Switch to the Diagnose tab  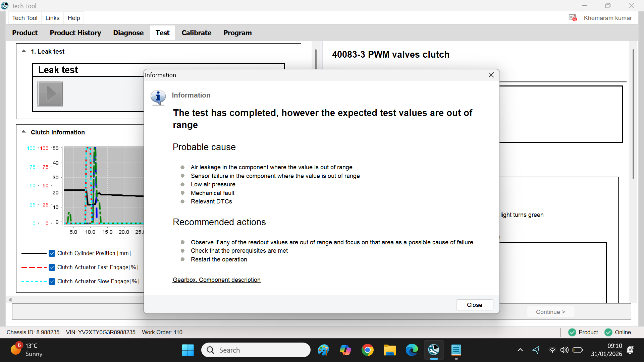pyautogui.click(x=128, y=33)
